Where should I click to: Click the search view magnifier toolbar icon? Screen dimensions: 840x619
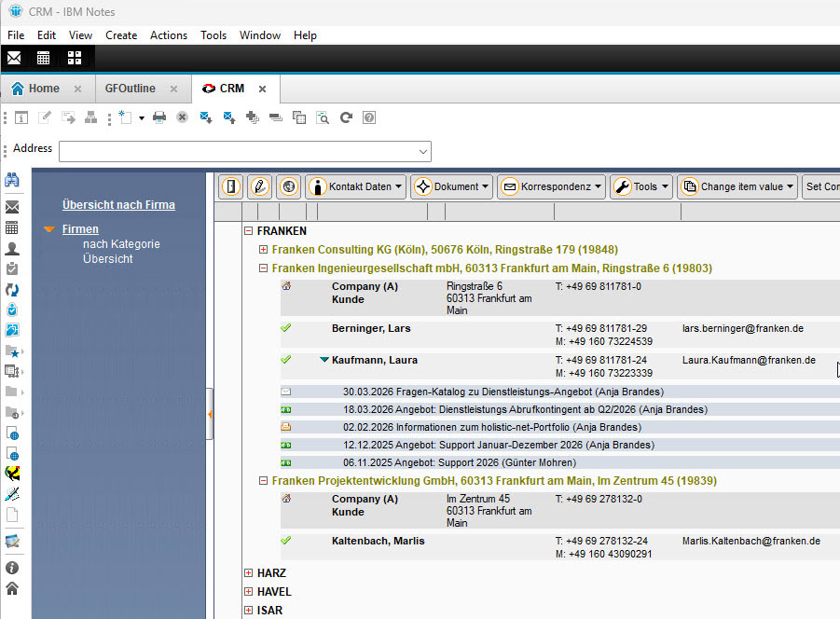point(323,117)
